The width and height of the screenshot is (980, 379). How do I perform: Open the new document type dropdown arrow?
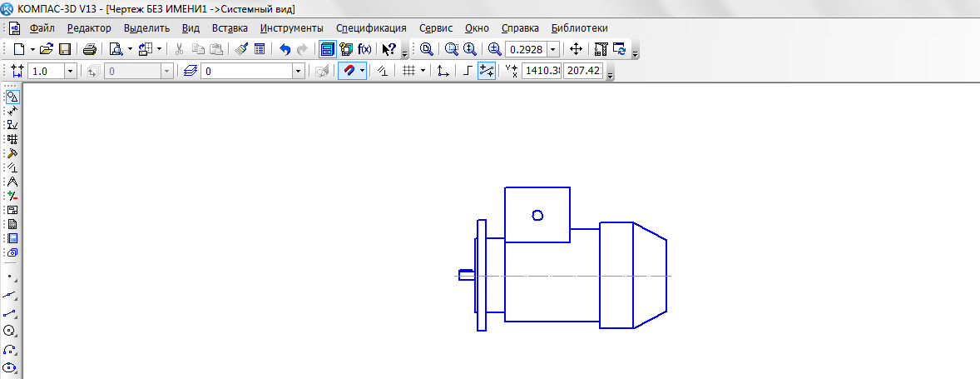tap(32, 49)
